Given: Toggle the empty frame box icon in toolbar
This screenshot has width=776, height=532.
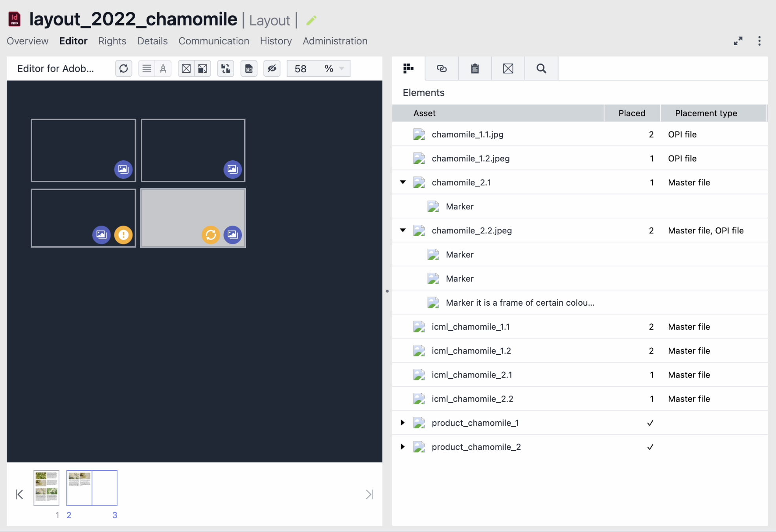Looking at the screenshot, I should [x=186, y=69].
